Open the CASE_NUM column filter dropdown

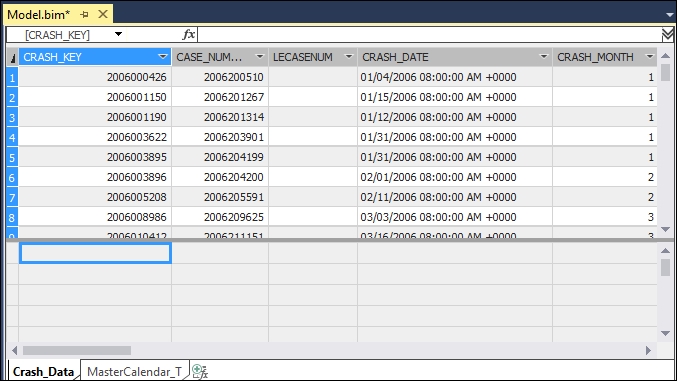[x=259, y=57]
